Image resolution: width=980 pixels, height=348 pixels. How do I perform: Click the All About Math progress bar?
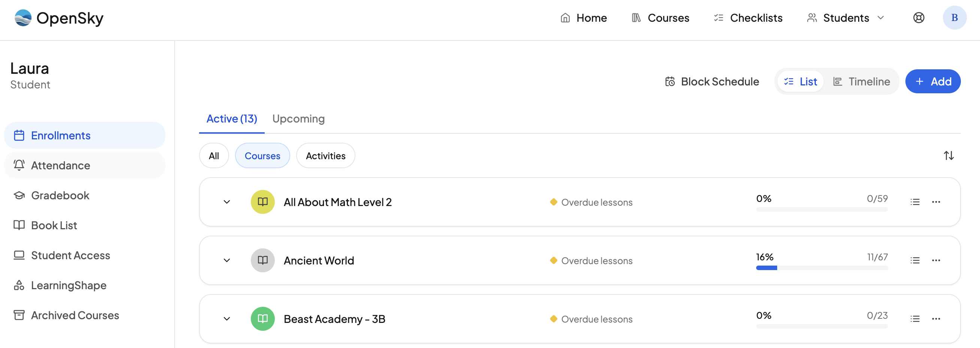[x=822, y=209]
